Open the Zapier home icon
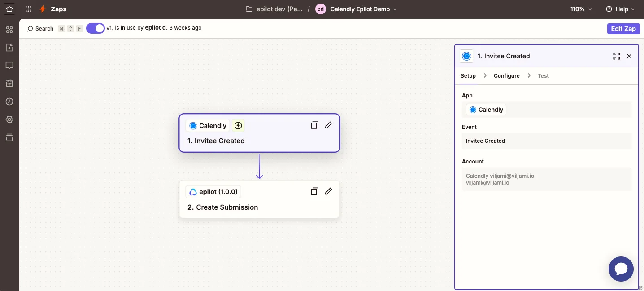The image size is (644, 291). 9,9
